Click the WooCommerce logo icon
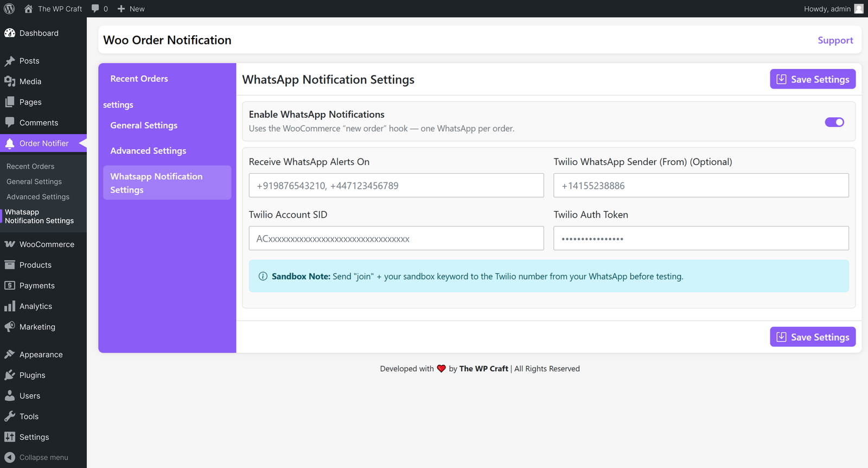868x468 pixels. [10, 244]
